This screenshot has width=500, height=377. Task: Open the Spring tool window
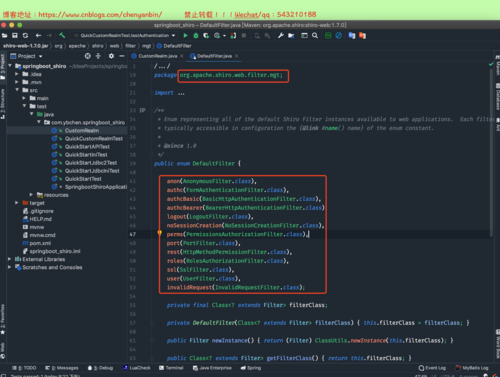click(251, 368)
